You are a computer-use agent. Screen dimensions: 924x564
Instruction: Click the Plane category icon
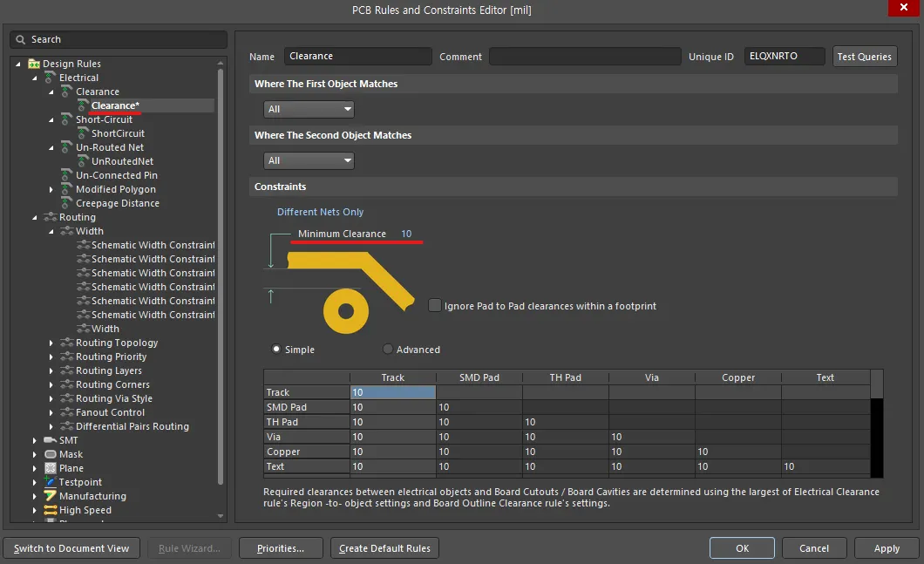[x=51, y=468]
